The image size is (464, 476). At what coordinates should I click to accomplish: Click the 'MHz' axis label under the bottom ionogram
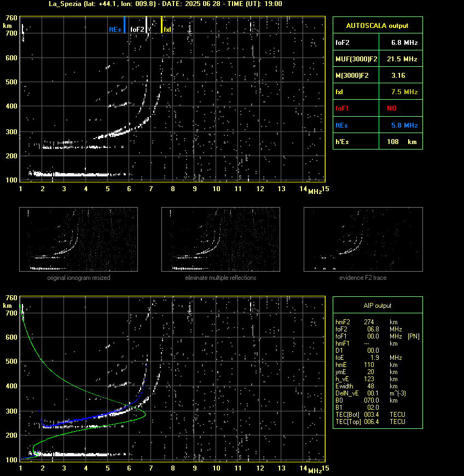[315, 471]
